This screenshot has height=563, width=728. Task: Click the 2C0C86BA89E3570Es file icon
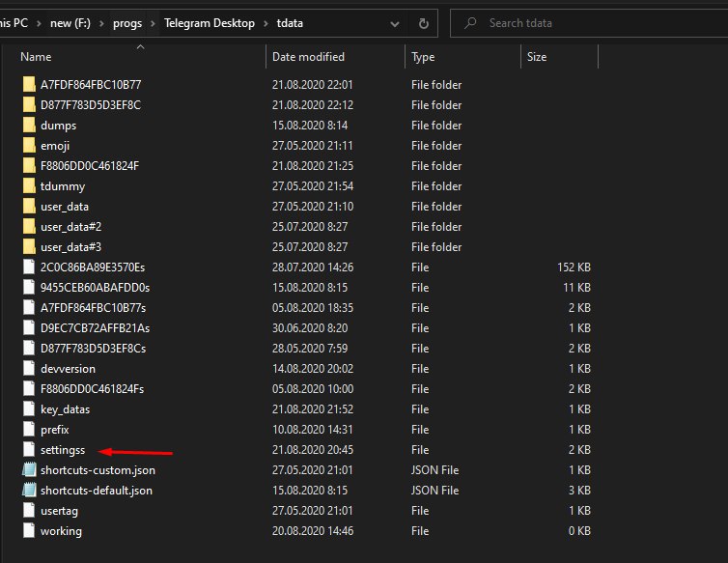click(x=29, y=267)
